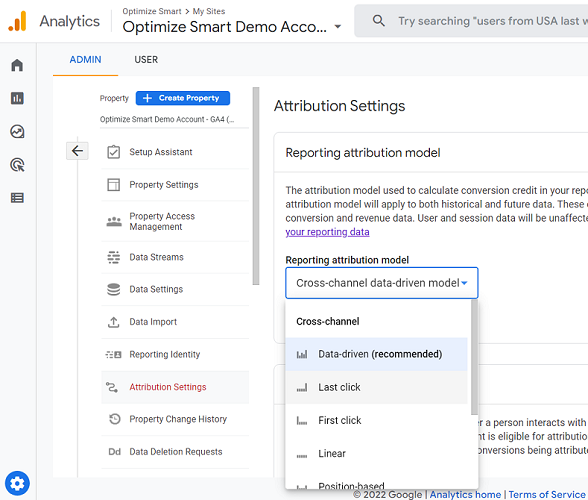
Task: Open Reports bar chart icon in nav rail
Action: pos(17,98)
